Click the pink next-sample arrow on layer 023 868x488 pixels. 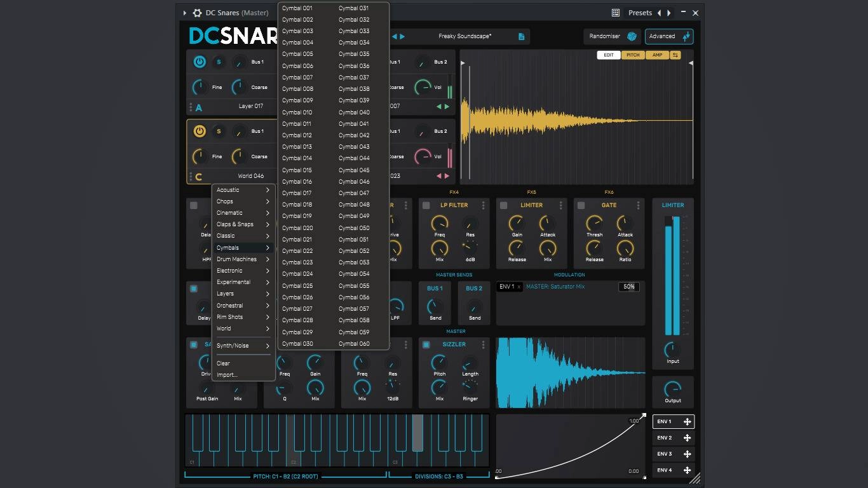(447, 176)
